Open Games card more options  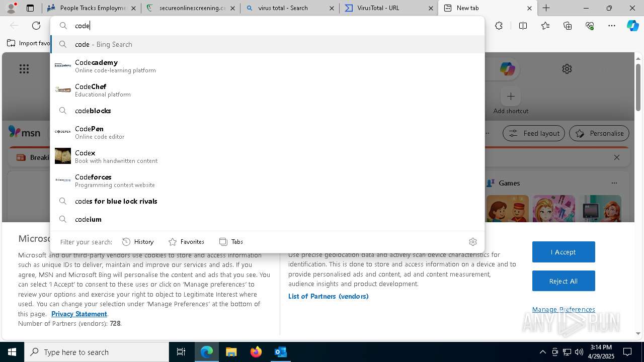(614, 183)
